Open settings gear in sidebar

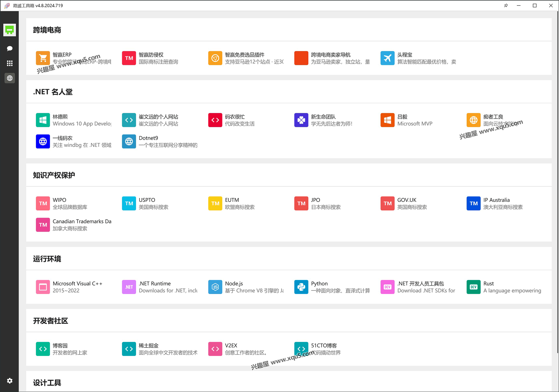coord(10,381)
